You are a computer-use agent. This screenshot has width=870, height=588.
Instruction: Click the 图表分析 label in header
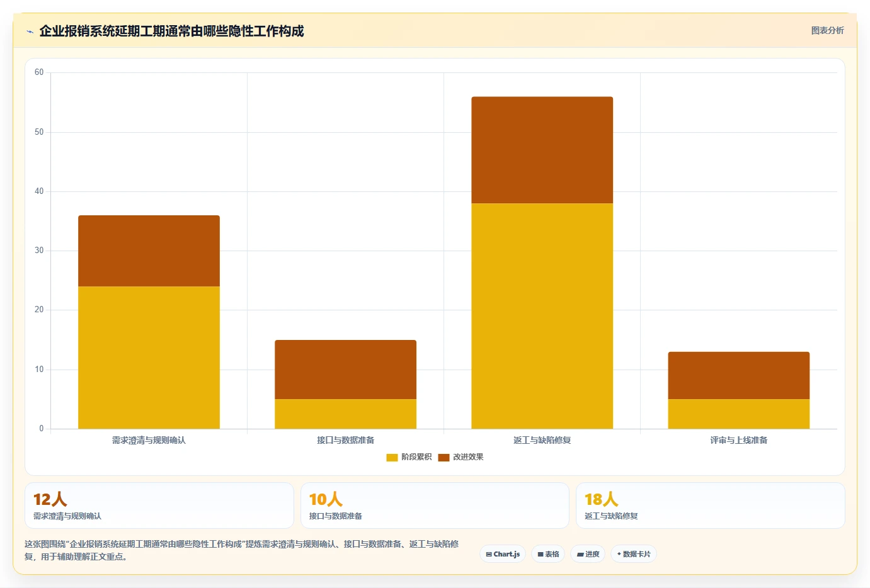tap(827, 30)
